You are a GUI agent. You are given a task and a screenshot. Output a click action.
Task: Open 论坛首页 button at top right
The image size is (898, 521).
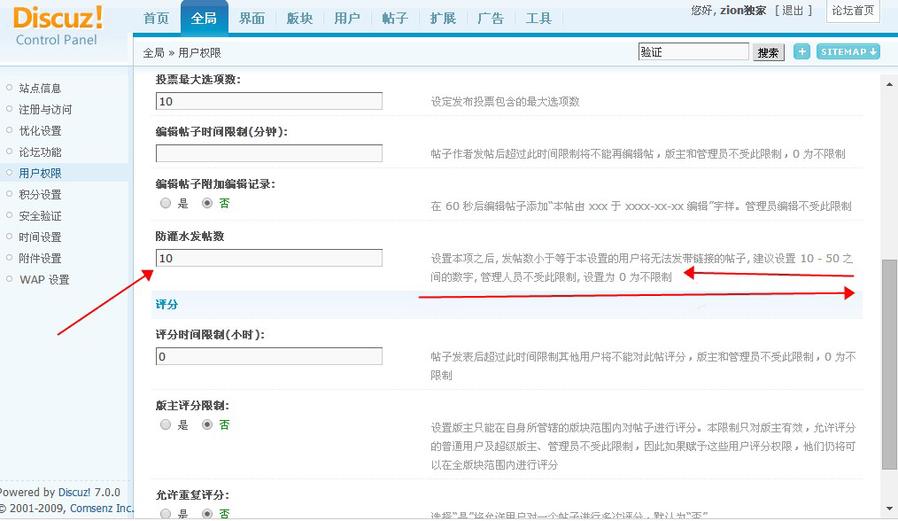[x=853, y=11]
